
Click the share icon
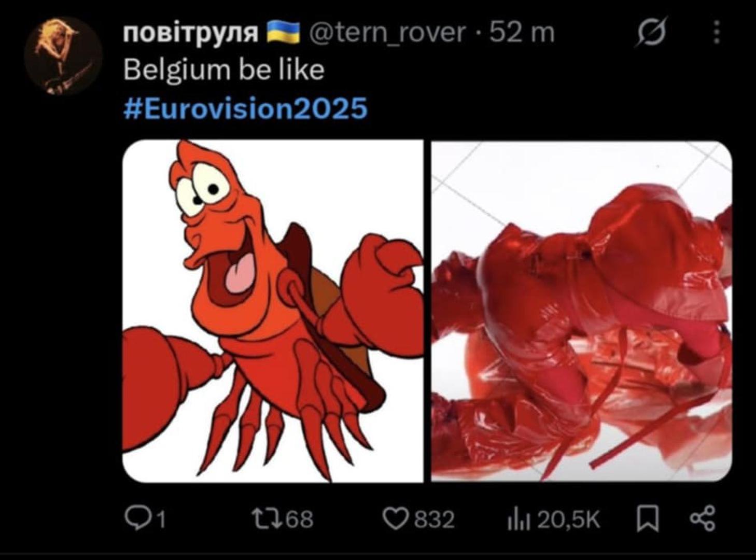tap(703, 519)
